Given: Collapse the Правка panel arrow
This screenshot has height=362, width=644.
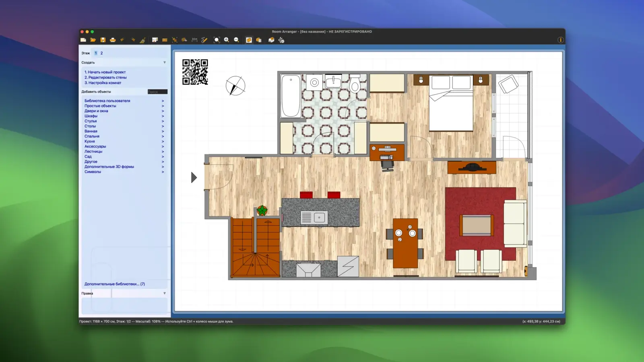Looking at the screenshot, I should tap(164, 293).
